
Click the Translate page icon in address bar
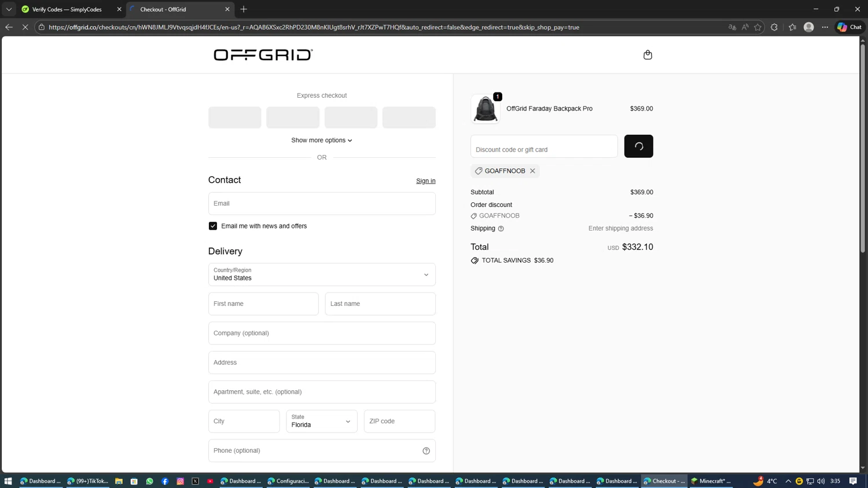pyautogui.click(x=732, y=27)
